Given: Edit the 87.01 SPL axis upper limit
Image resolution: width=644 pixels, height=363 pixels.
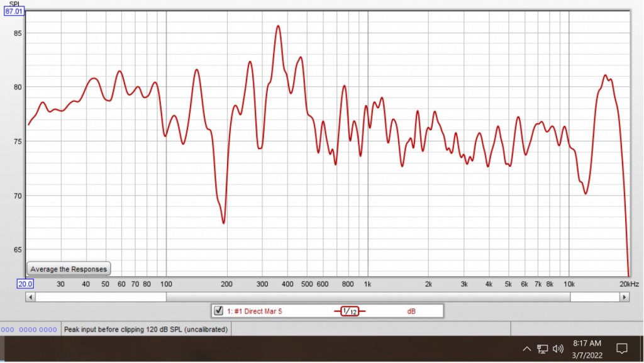Looking at the screenshot, I should [14, 11].
